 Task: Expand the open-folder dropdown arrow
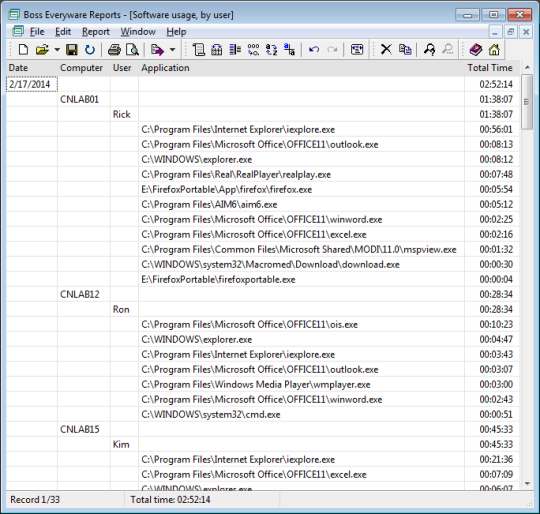(x=57, y=50)
